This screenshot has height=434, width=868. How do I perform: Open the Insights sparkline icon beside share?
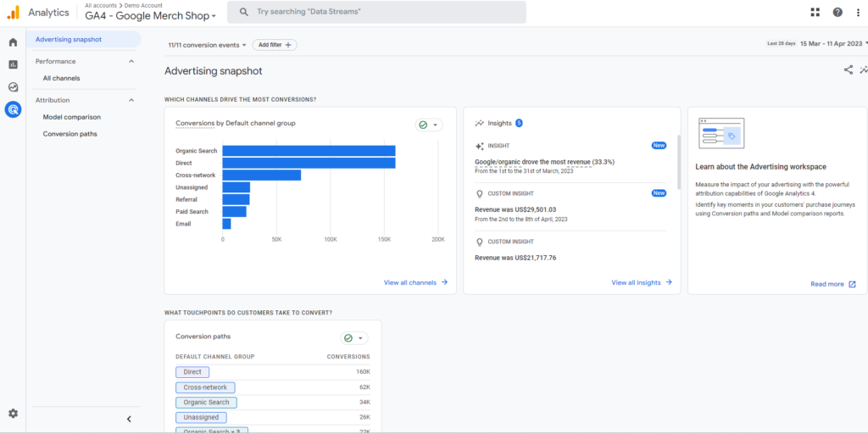[x=864, y=70]
